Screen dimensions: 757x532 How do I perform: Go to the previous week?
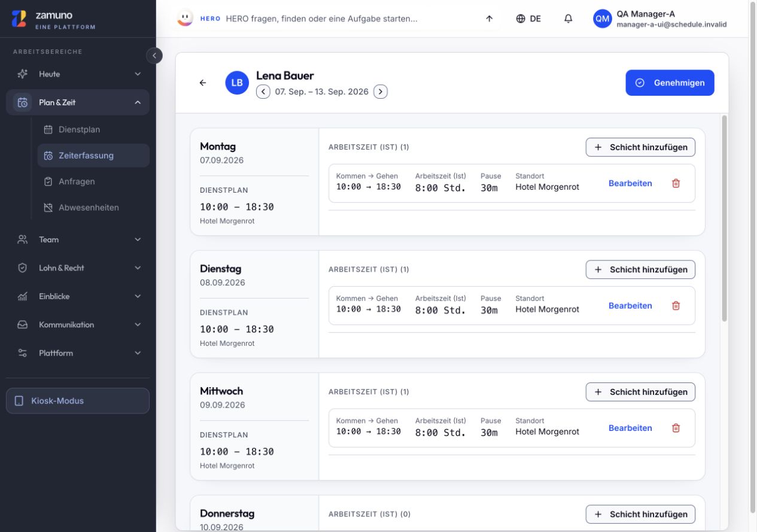point(263,92)
